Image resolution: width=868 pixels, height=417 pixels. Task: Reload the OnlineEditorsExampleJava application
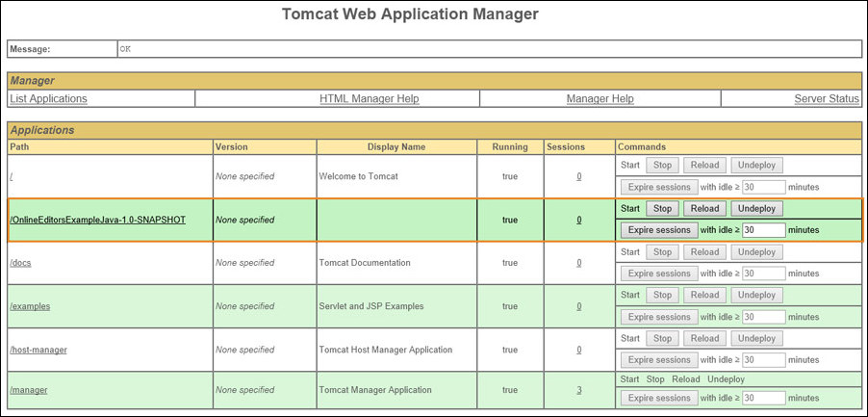[x=704, y=209]
